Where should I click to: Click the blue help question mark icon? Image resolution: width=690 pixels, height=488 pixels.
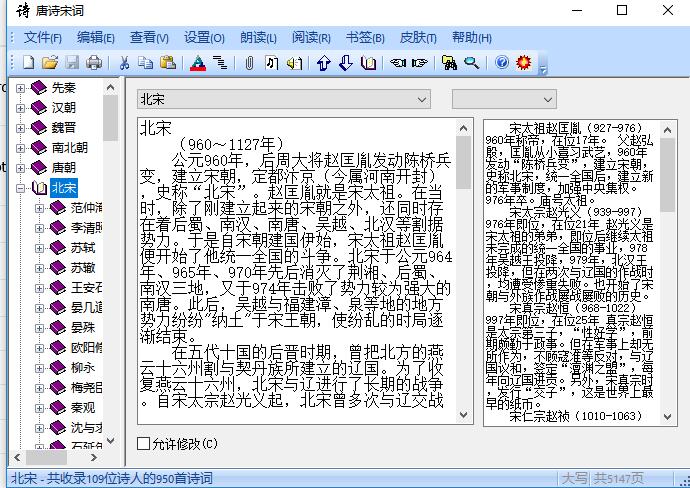502,63
